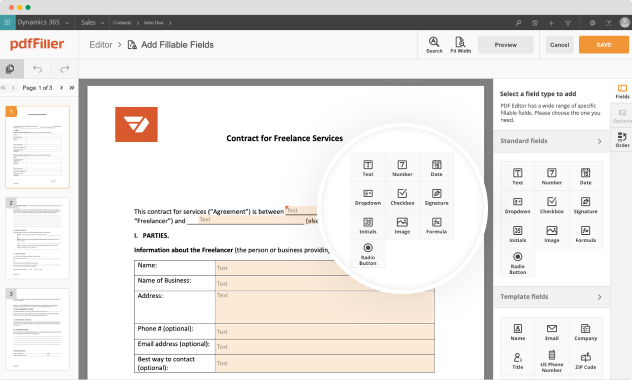
Task: Add a Checkbox field from the panel
Action: (x=551, y=205)
